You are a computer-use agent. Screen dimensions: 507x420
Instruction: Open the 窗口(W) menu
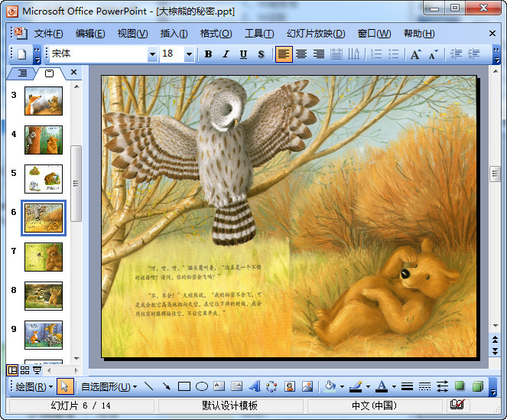click(x=374, y=34)
